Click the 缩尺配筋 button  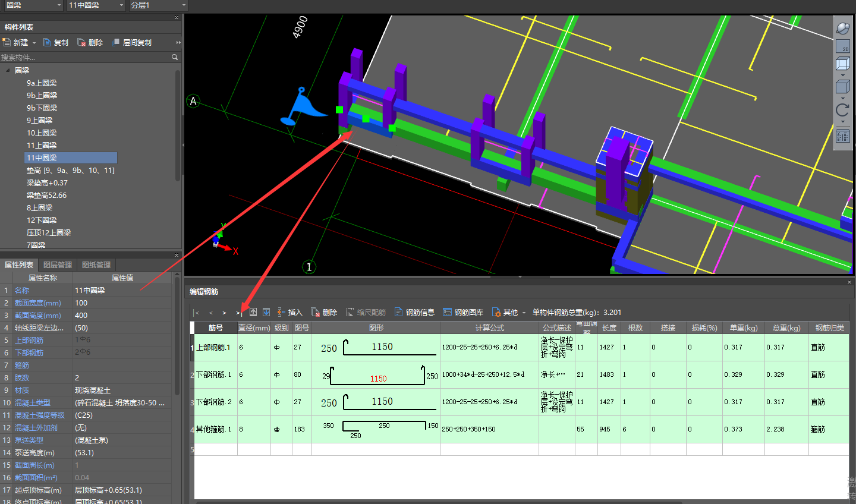pyautogui.click(x=366, y=312)
